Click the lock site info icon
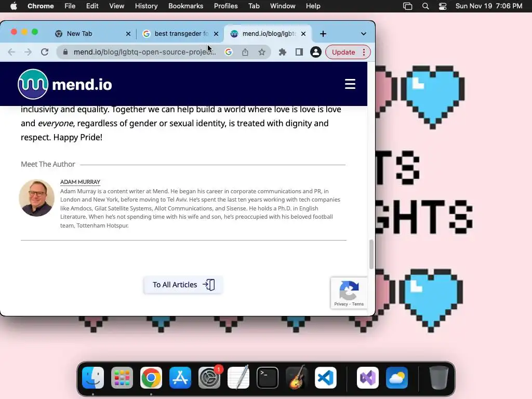Viewport: 532px width, 399px height. pyautogui.click(x=65, y=52)
